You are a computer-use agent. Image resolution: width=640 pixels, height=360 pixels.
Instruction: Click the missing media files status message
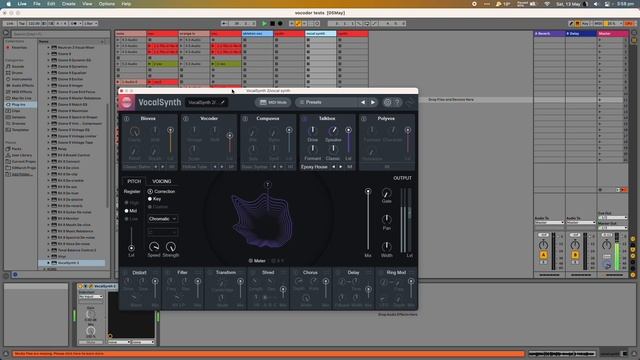(269, 353)
